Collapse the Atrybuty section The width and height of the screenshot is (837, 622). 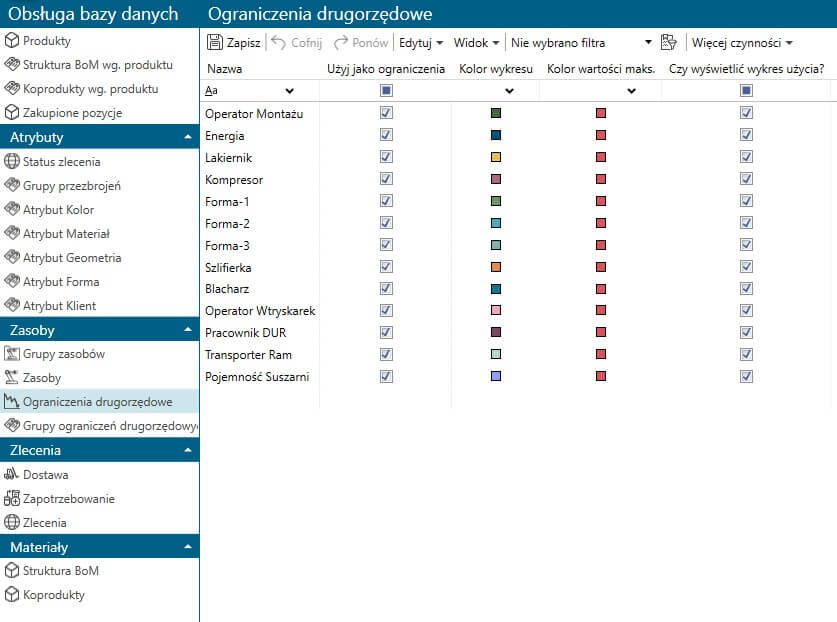click(x=188, y=137)
